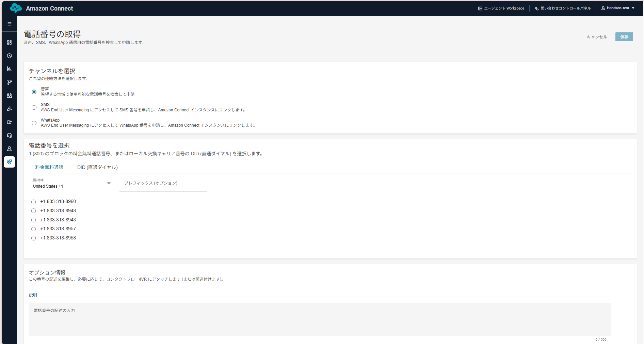Click the megaphone campaigns icon in sidebar
Image resolution: width=644 pixels, height=344 pixels.
point(9,109)
